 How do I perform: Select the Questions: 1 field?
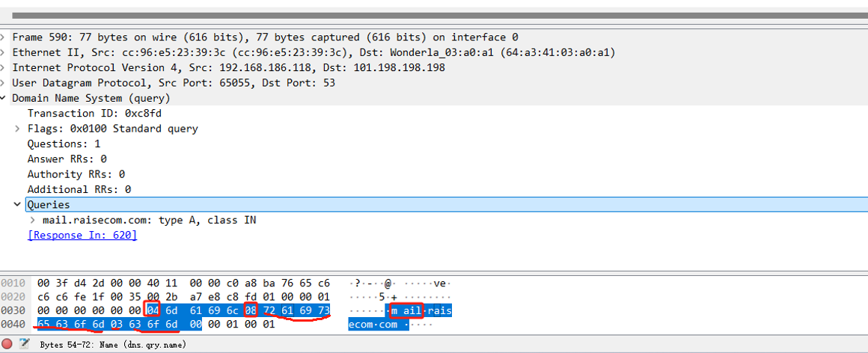(64, 144)
